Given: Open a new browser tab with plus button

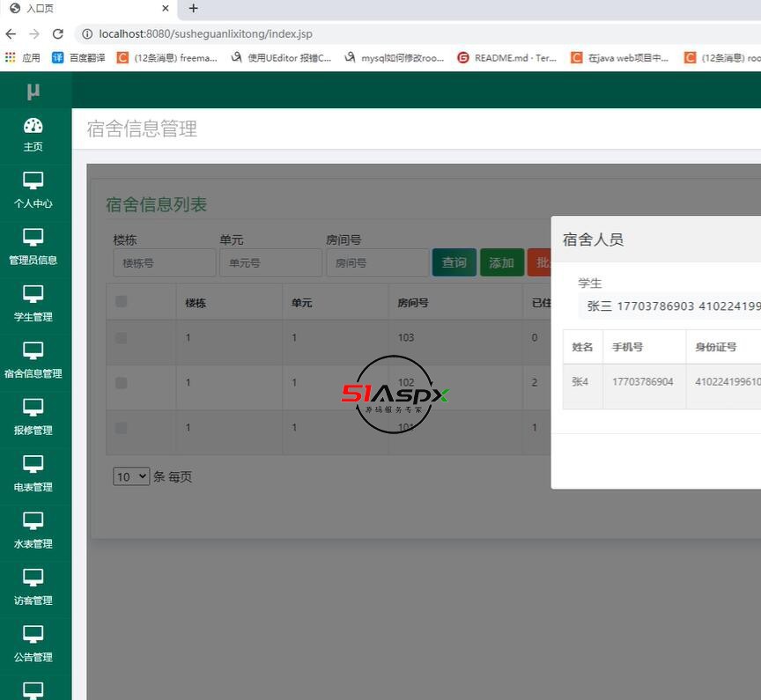Looking at the screenshot, I should [x=194, y=9].
